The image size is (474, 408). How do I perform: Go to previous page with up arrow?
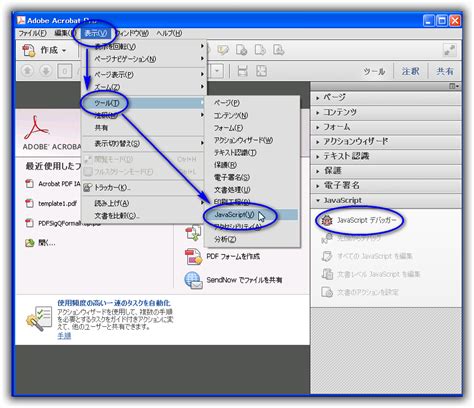pos(27,71)
